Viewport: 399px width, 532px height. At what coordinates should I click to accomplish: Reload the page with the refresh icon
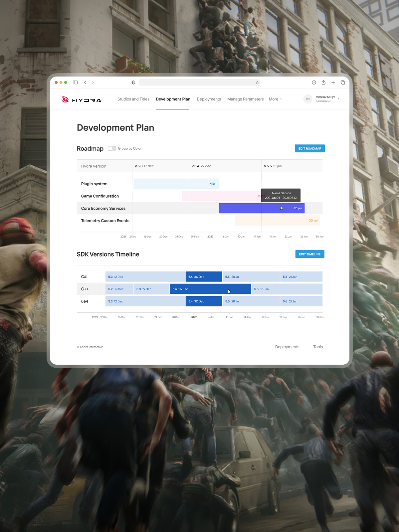pos(257,83)
